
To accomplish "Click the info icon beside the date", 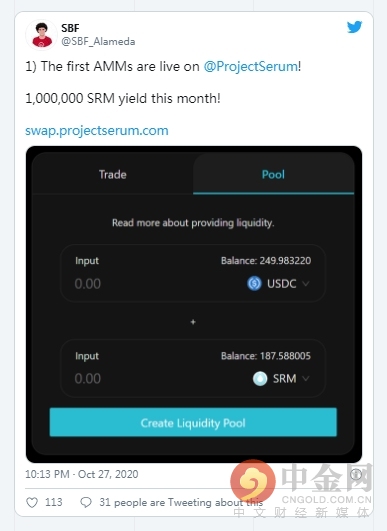I will click(356, 474).
